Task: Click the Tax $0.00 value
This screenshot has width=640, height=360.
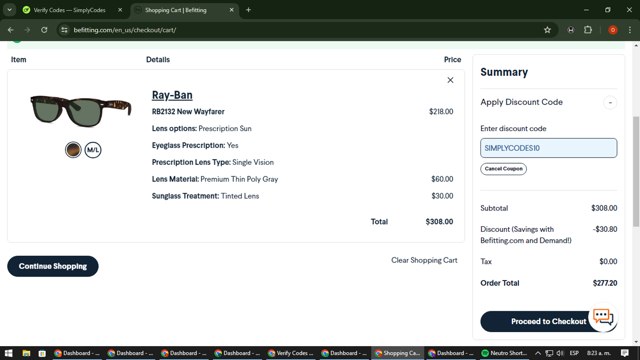Action: (x=608, y=261)
